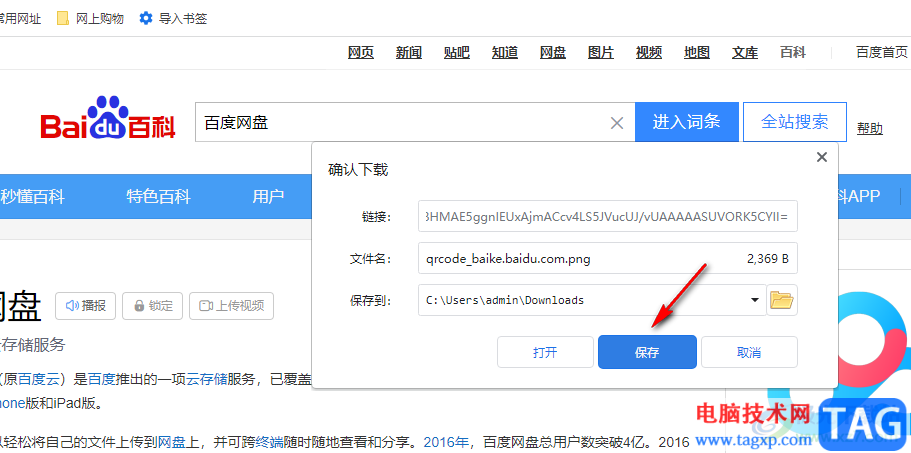
Task: Go to the 视频 navigation link
Action: [x=649, y=52]
